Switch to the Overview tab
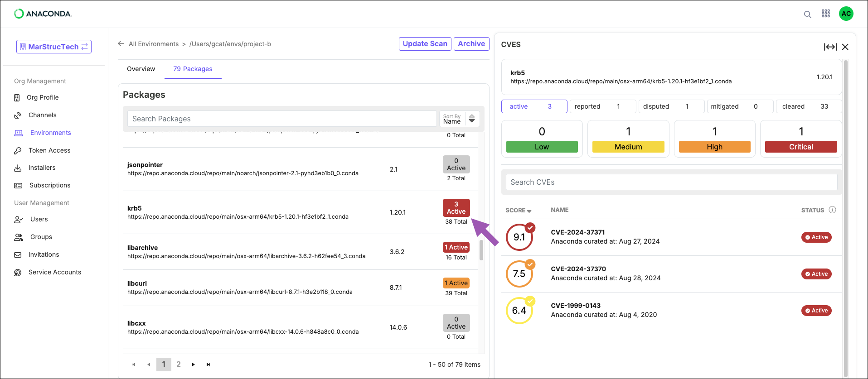Screen dimensions: 868x379 pos(141,69)
